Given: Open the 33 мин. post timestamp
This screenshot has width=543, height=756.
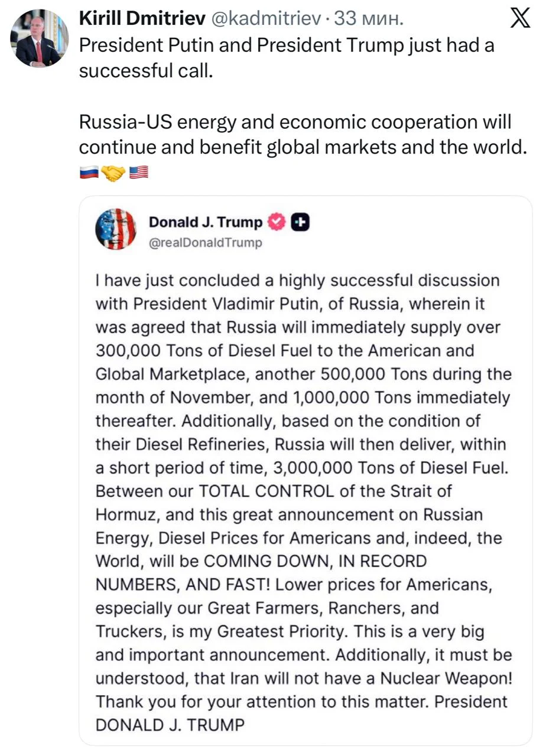Looking at the screenshot, I should pos(369,19).
